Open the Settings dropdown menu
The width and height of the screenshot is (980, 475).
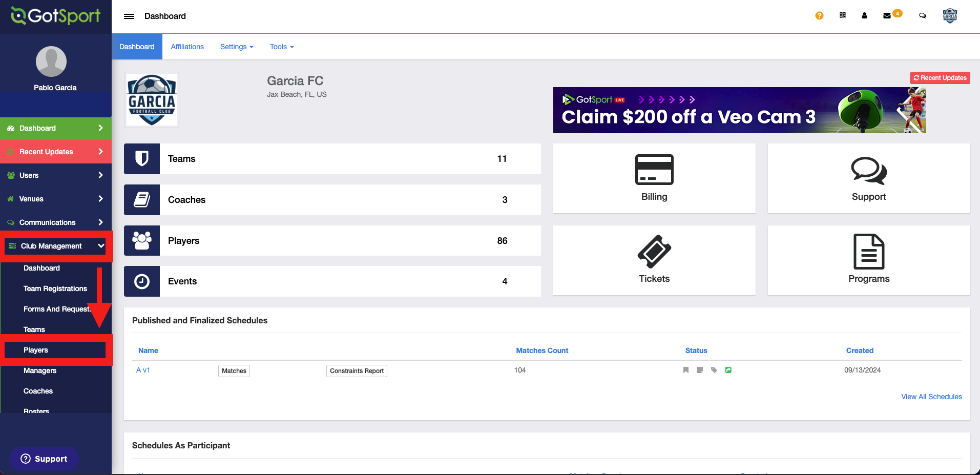point(236,47)
